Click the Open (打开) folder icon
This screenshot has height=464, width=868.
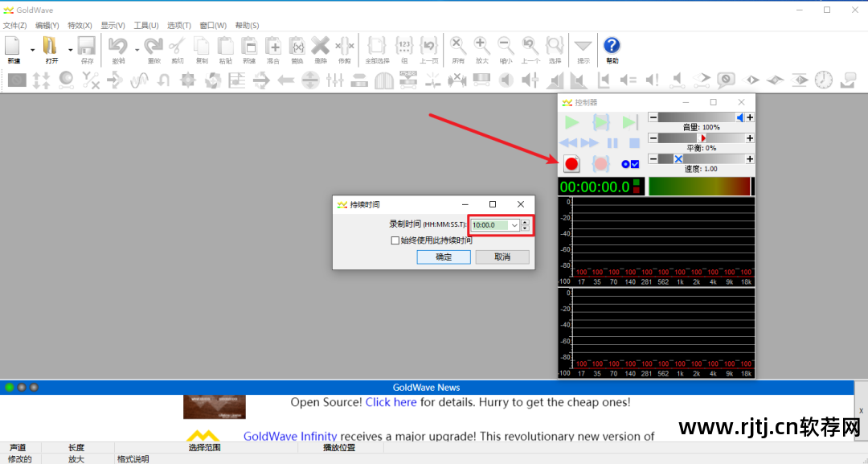(x=51, y=47)
